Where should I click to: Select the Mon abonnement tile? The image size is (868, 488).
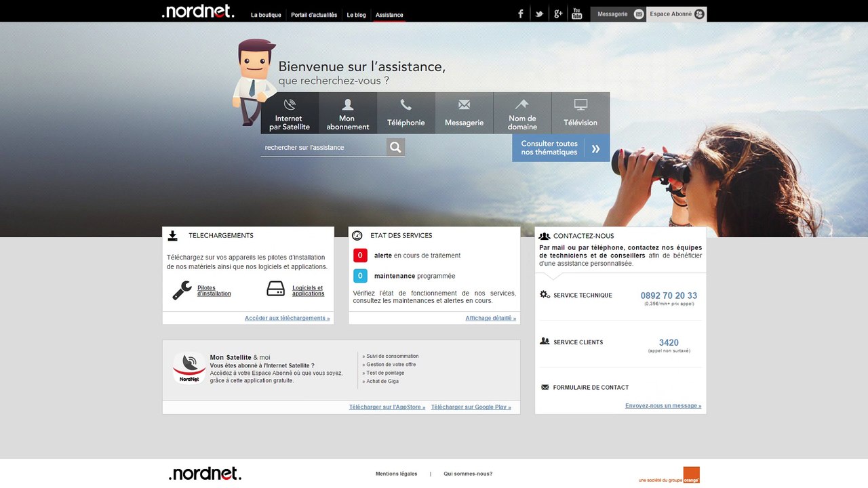348,113
